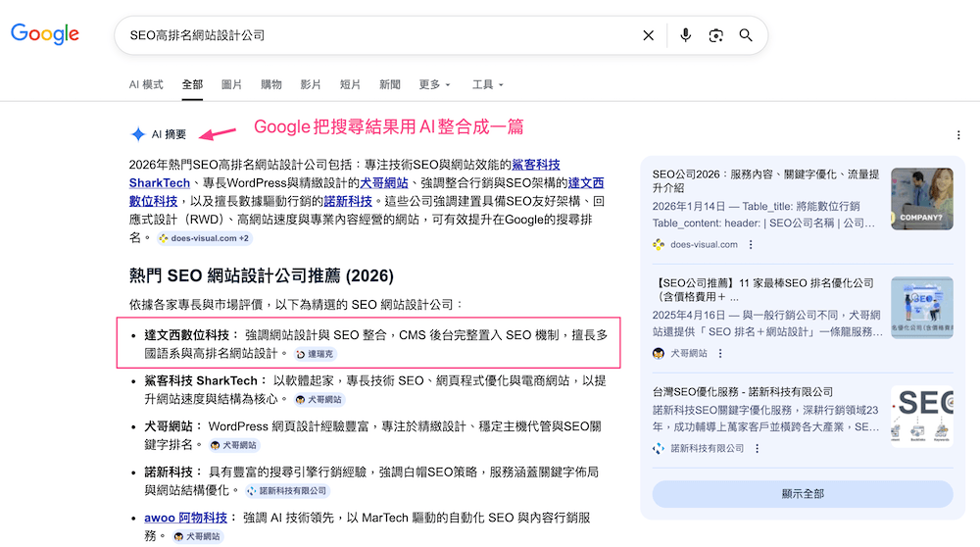This screenshot has height=547, width=980.
Task: Click the 達瑞克 source chip
Action: [316, 354]
